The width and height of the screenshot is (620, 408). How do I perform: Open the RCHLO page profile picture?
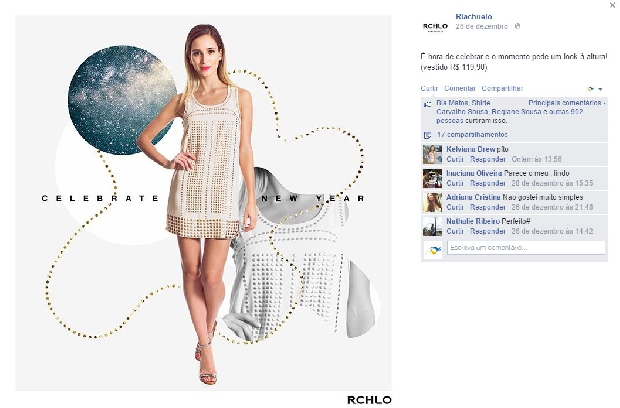[x=435, y=26]
